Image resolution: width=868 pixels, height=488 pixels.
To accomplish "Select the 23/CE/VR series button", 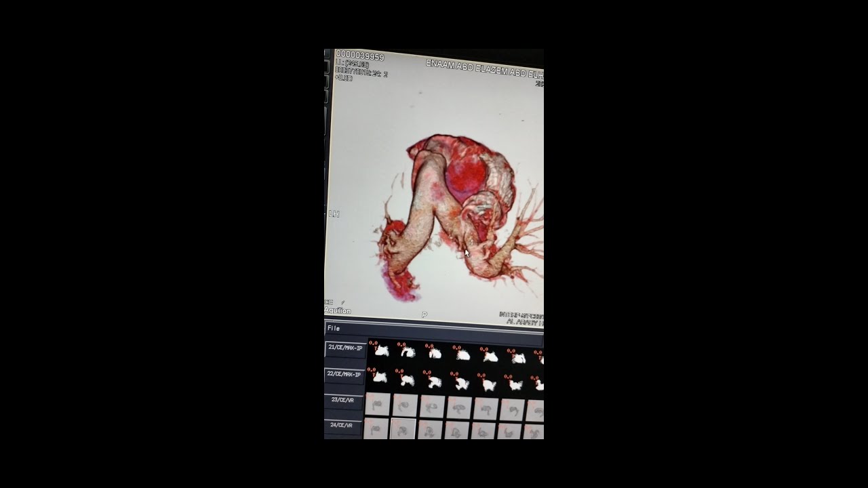I will click(x=344, y=401).
